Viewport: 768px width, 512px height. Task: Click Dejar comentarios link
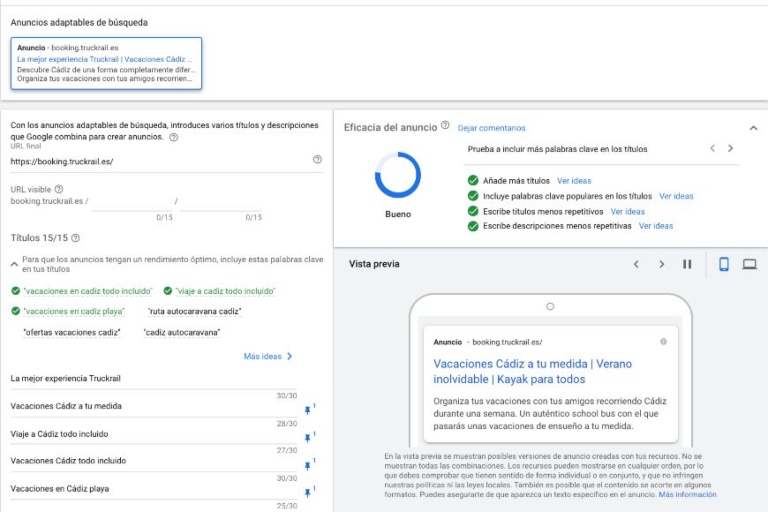tap(491, 128)
